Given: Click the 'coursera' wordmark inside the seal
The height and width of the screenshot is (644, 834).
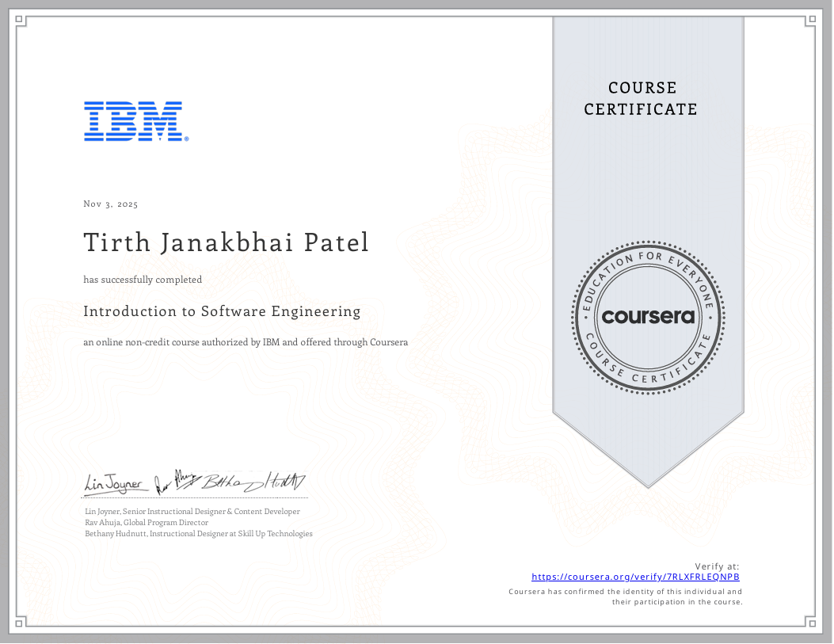Looking at the screenshot, I should coord(646,317).
